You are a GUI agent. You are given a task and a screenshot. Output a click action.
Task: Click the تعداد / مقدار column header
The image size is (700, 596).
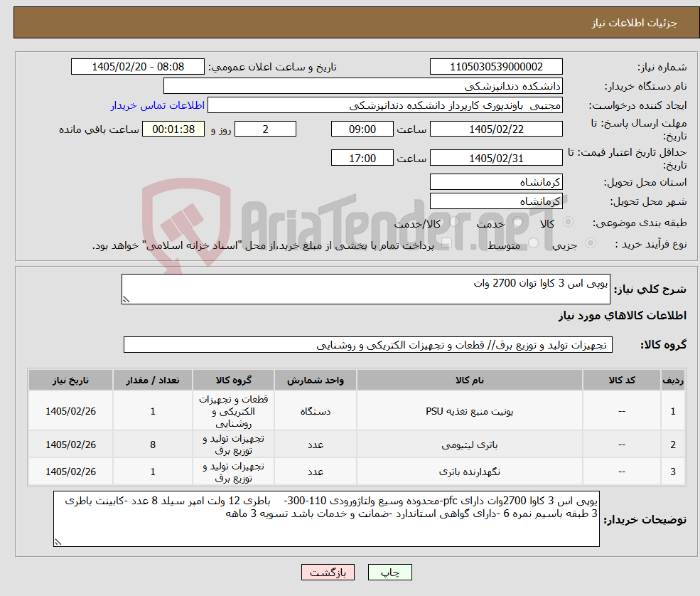click(153, 381)
